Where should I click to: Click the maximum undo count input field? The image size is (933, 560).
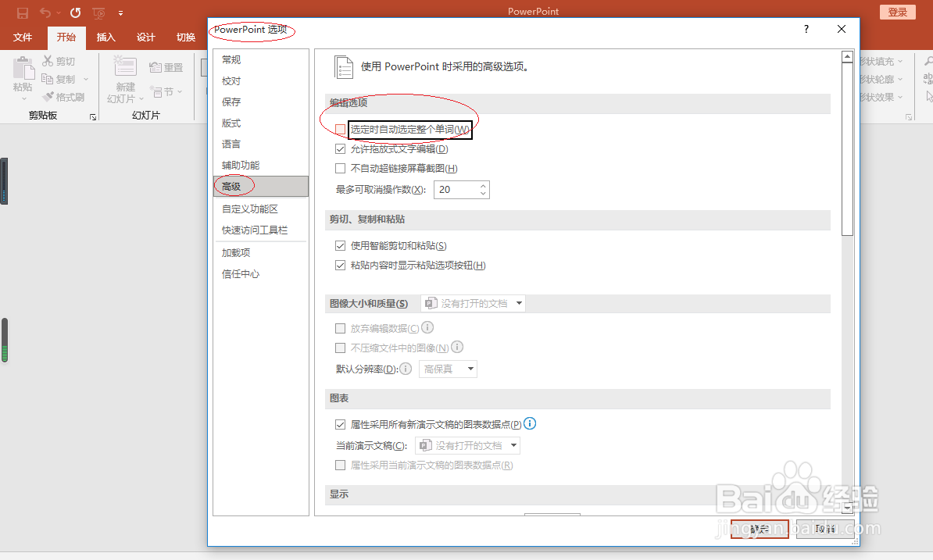coord(456,190)
